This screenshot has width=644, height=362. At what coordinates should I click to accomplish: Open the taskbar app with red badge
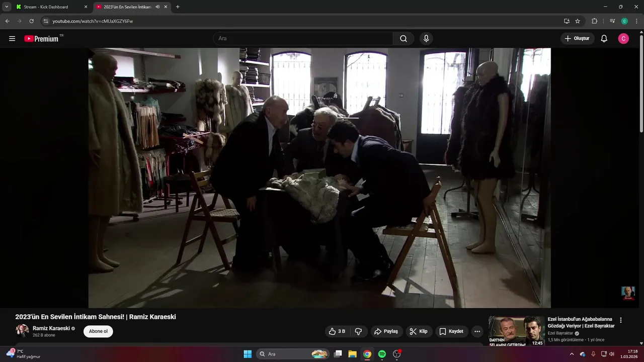click(x=396, y=354)
